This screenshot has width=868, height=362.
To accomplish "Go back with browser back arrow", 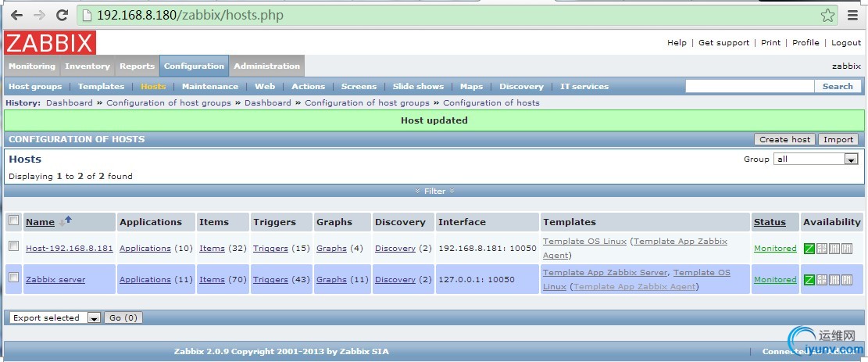I will (17, 15).
